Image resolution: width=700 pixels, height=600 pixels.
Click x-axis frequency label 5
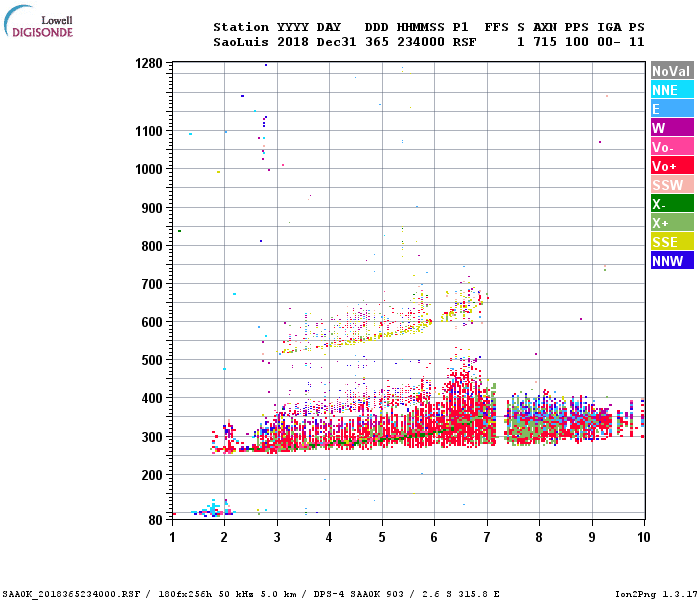[382, 537]
